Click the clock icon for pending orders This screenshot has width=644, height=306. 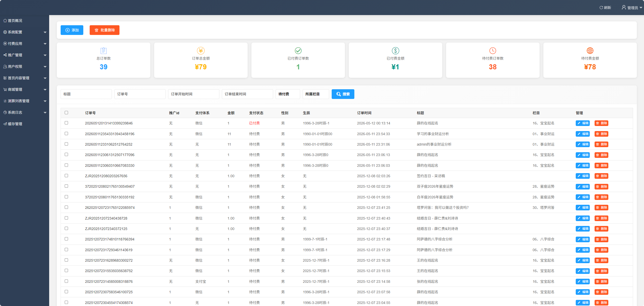pyautogui.click(x=493, y=50)
